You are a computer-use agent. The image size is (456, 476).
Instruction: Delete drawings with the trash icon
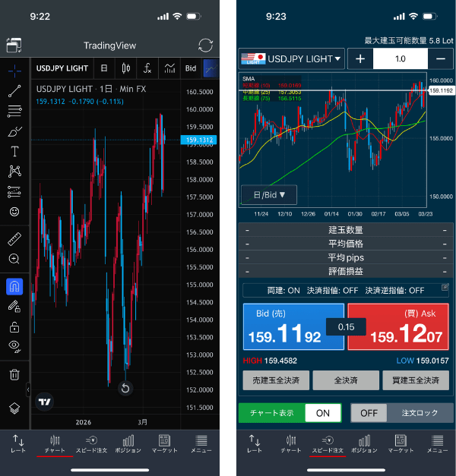click(14, 374)
